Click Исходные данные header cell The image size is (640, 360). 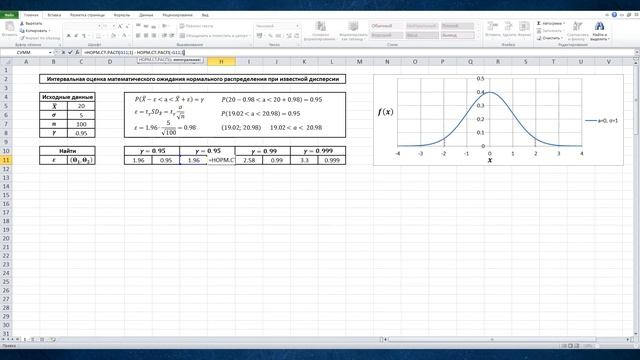pos(67,97)
